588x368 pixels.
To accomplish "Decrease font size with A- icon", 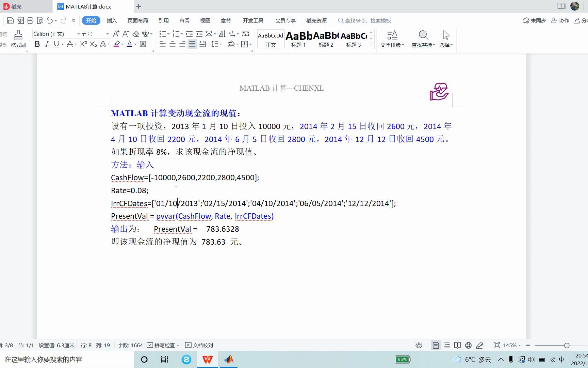I will 126,34.
